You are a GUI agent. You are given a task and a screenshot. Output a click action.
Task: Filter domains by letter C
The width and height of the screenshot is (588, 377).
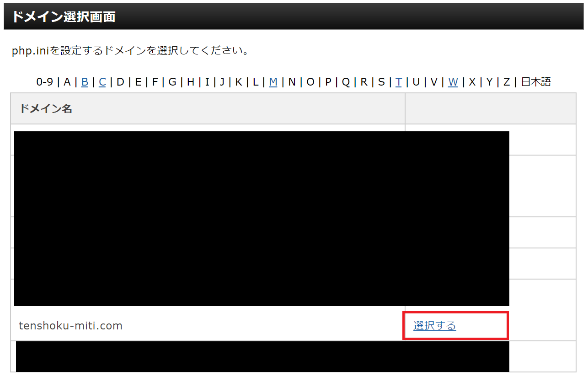102,82
